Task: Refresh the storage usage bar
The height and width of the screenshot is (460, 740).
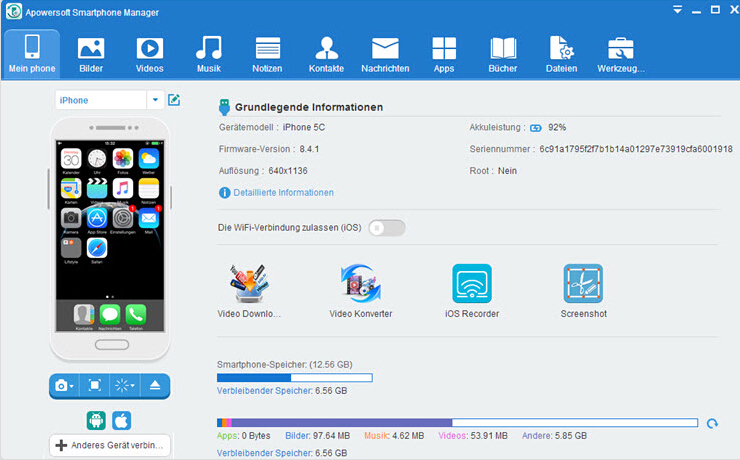Action: pyautogui.click(x=712, y=423)
